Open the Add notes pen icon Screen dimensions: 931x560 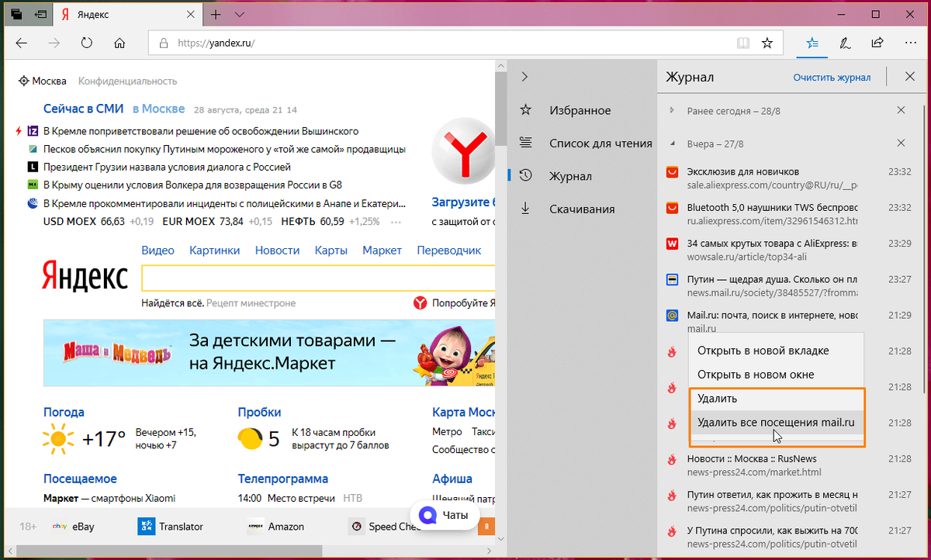click(x=845, y=43)
